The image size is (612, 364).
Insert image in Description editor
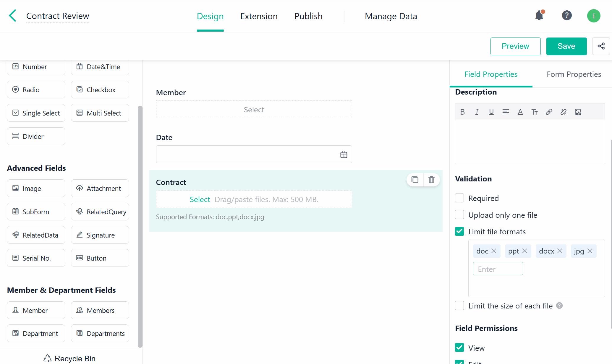pos(578,112)
